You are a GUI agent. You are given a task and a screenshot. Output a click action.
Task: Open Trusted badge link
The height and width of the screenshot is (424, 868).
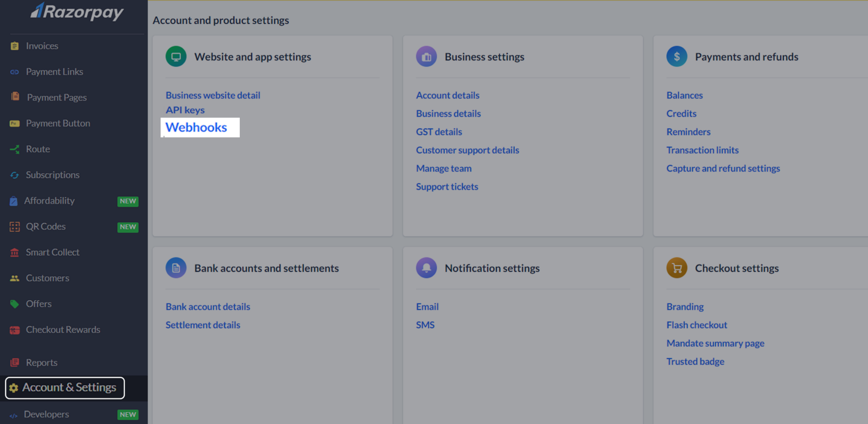695,362
